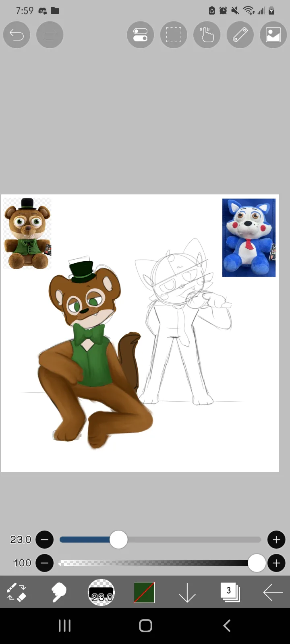Tap the thickness value 23.0
Screen dimensions: 290x644
pos(21,540)
